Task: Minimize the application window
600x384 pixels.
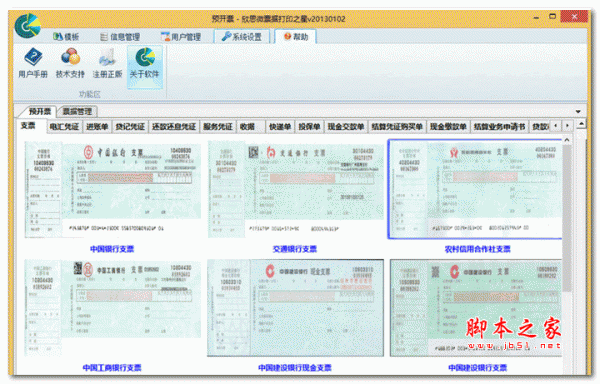Action: (x=536, y=17)
